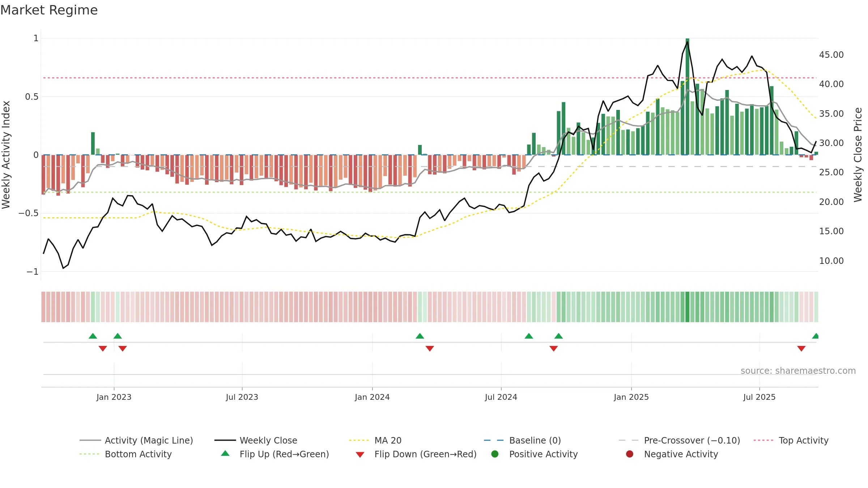Toggle the Baseline (0) legend entry
Screen dimensions: 868x488
[x=522, y=440]
